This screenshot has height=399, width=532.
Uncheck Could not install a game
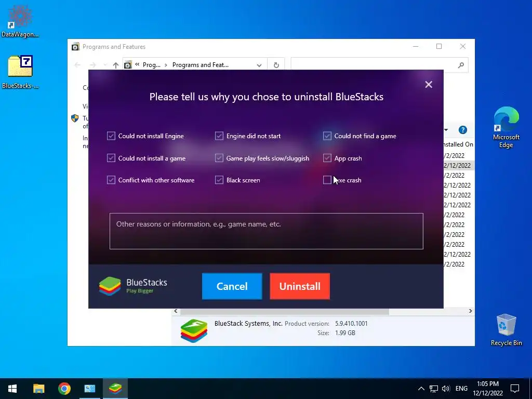click(x=111, y=158)
